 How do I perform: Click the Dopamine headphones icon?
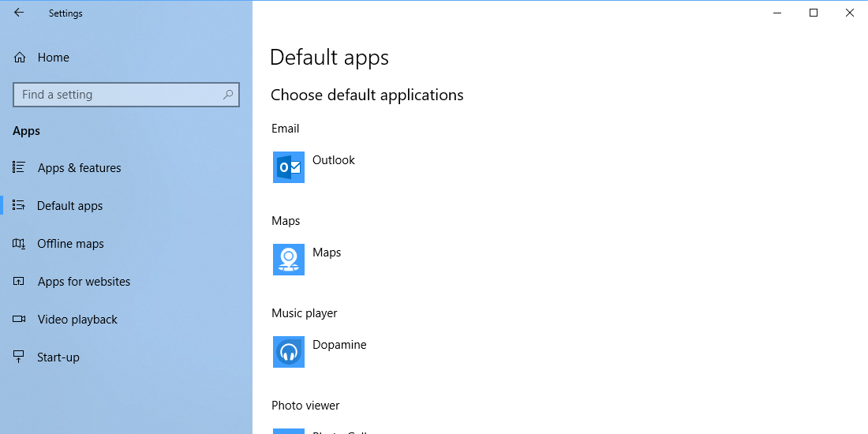(x=288, y=351)
